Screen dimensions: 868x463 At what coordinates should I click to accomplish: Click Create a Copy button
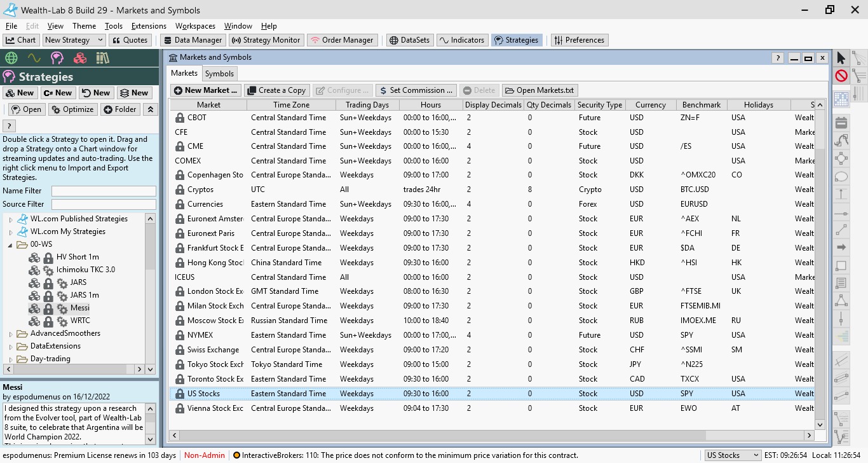coord(276,90)
